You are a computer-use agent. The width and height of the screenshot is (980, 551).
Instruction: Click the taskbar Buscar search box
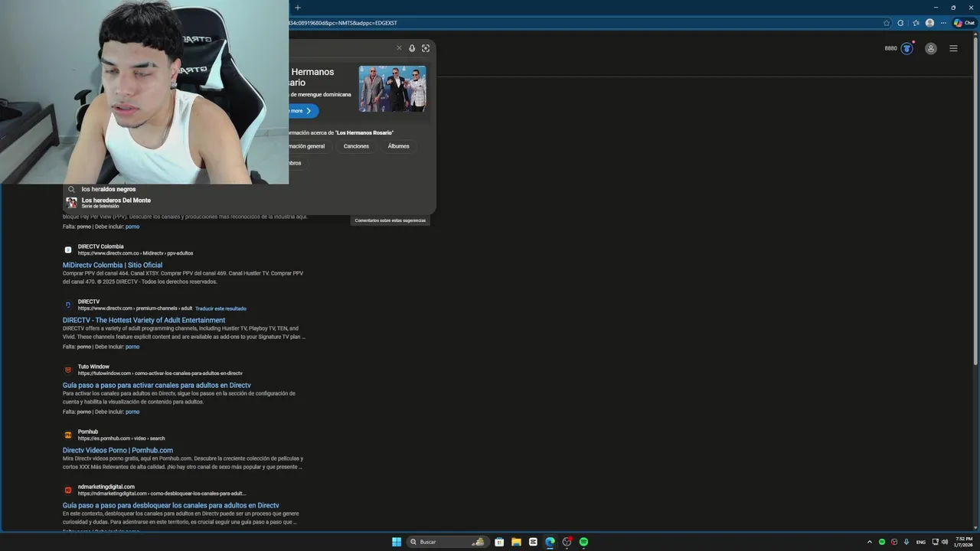click(449, 542)
